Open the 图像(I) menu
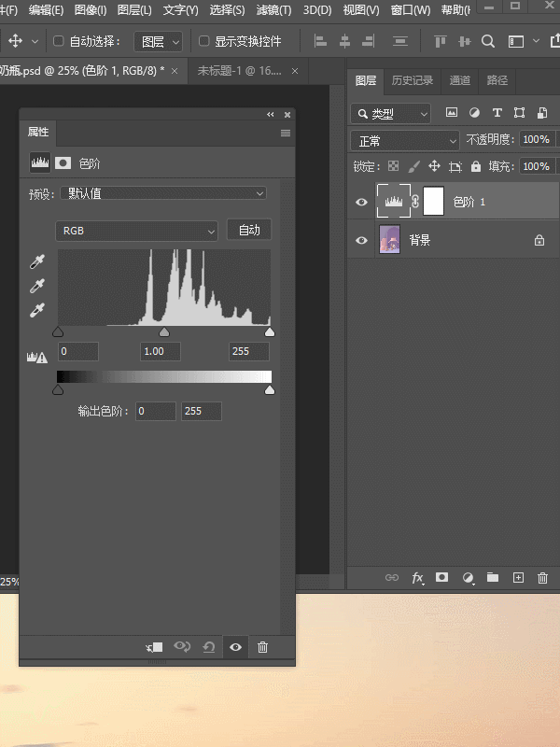 [x=91, y=10]
